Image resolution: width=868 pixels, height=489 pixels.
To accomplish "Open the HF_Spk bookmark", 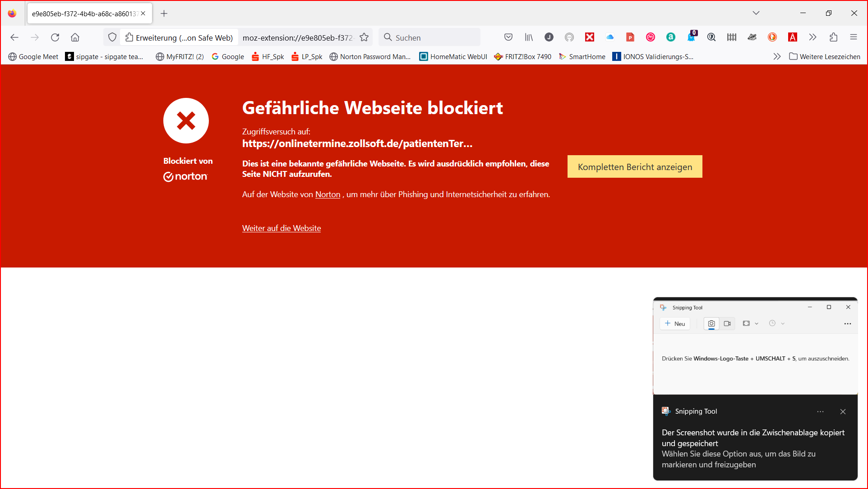I will [x=268, y=56].
